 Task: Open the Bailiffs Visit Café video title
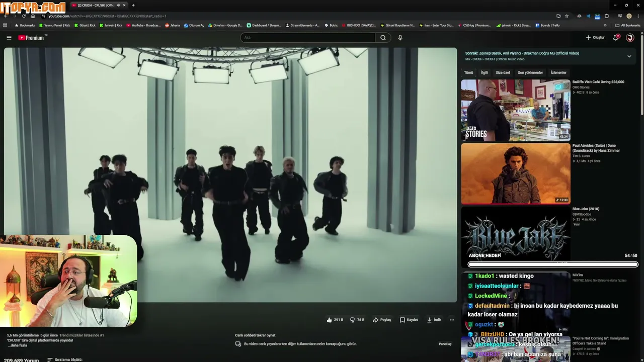[x=598, y=82]
